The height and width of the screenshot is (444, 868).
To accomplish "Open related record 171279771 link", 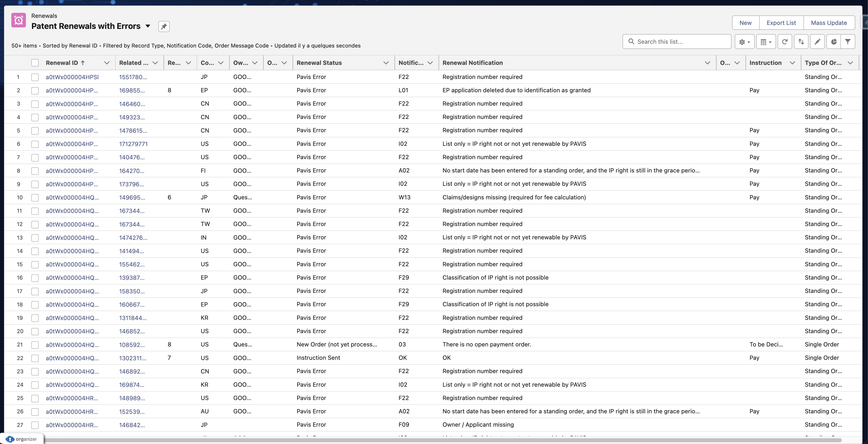I will pos(133,144).
